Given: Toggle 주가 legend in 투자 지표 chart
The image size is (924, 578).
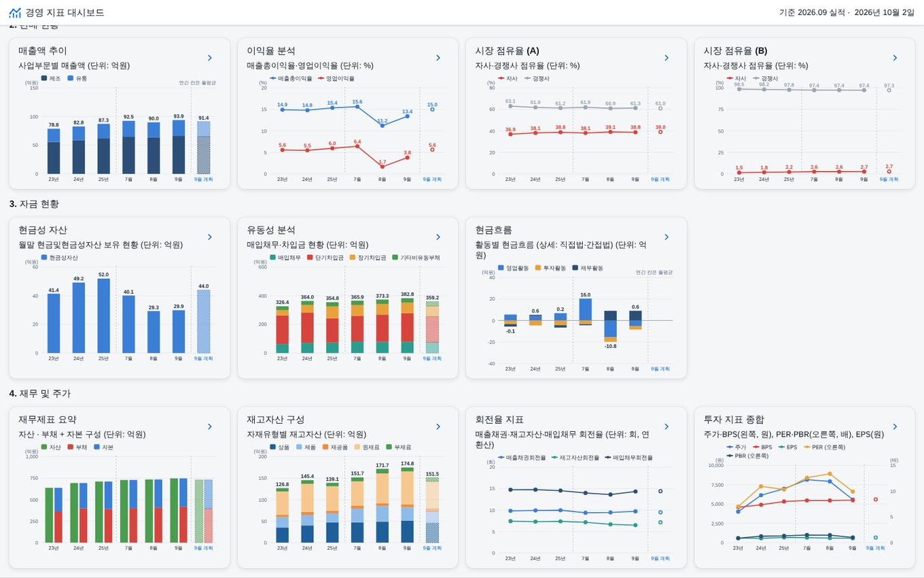Looking at the screenshot, I should coord(736,447).
